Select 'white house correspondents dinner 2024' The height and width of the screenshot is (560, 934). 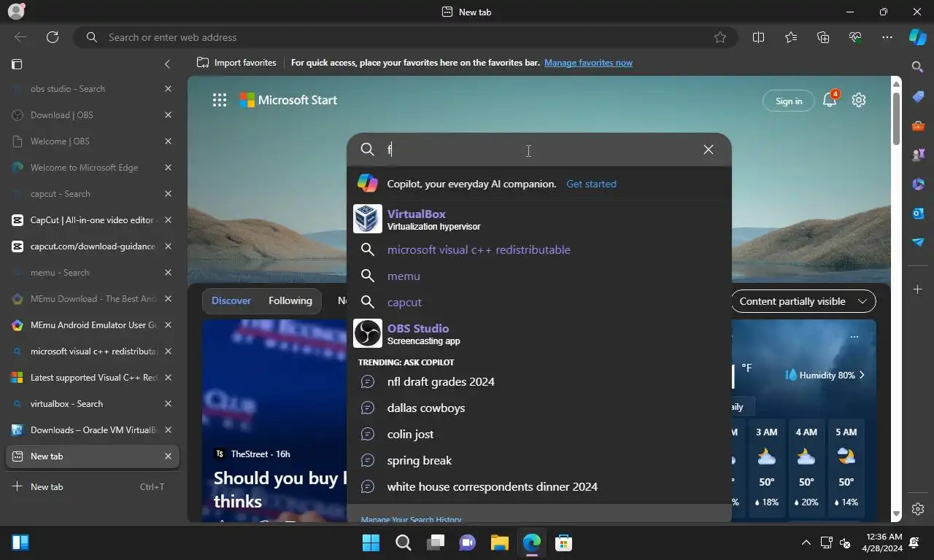(539, 486)
